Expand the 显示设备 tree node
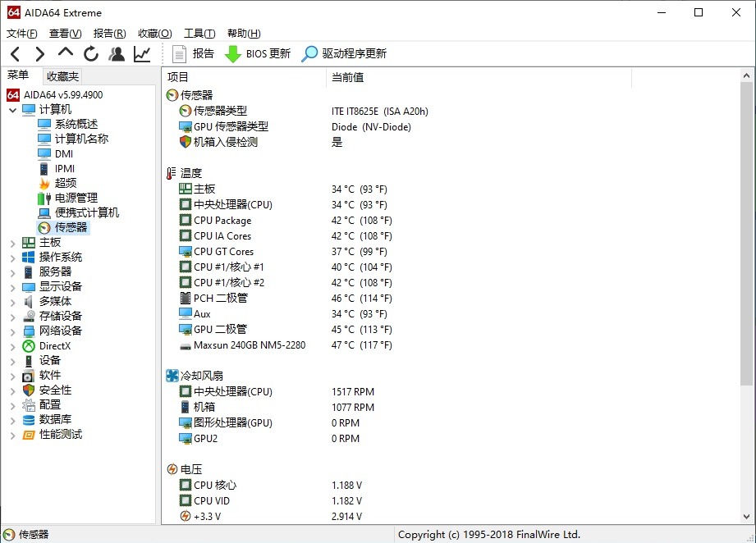 tap(13, 288)
